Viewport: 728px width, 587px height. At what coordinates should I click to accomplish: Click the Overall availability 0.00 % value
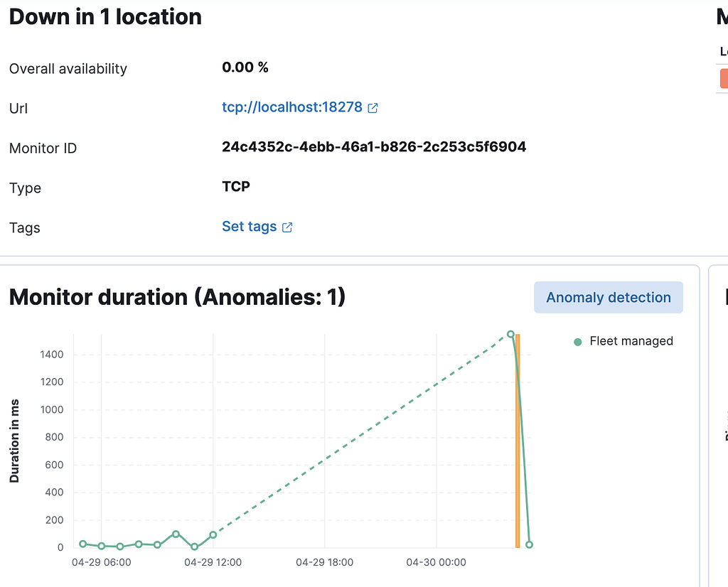point(245,67)
